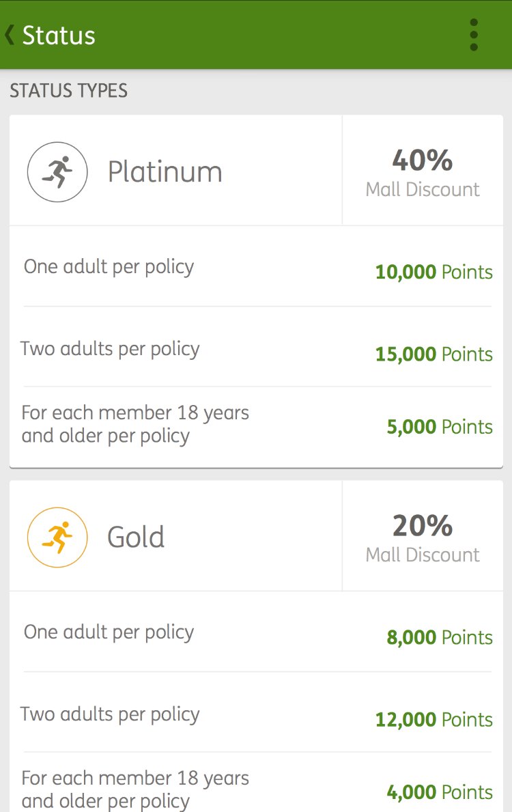Tap Platinum Two adults per policy row
Screen dimensions: 512x812
pyautogui.click(x=256, y=346)
